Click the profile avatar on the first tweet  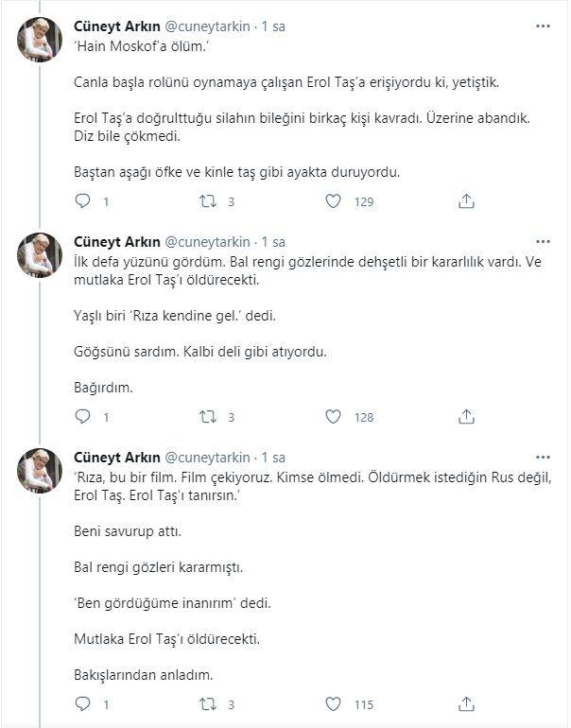pyautogui.click(x=41, y=40)
